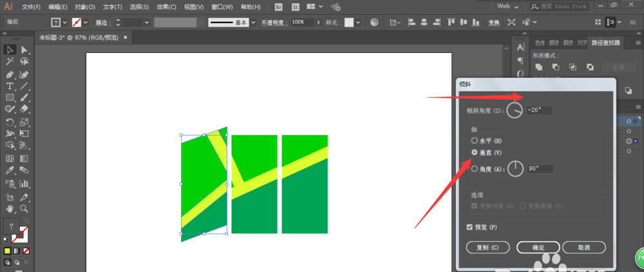Select the Free Transform tool
644x272 pixels.
[24, 133]
